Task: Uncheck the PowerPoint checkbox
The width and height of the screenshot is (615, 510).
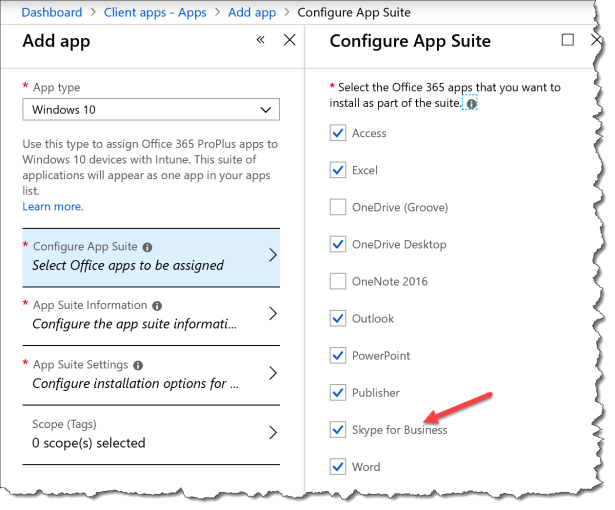Action: [x=338, y=355]
